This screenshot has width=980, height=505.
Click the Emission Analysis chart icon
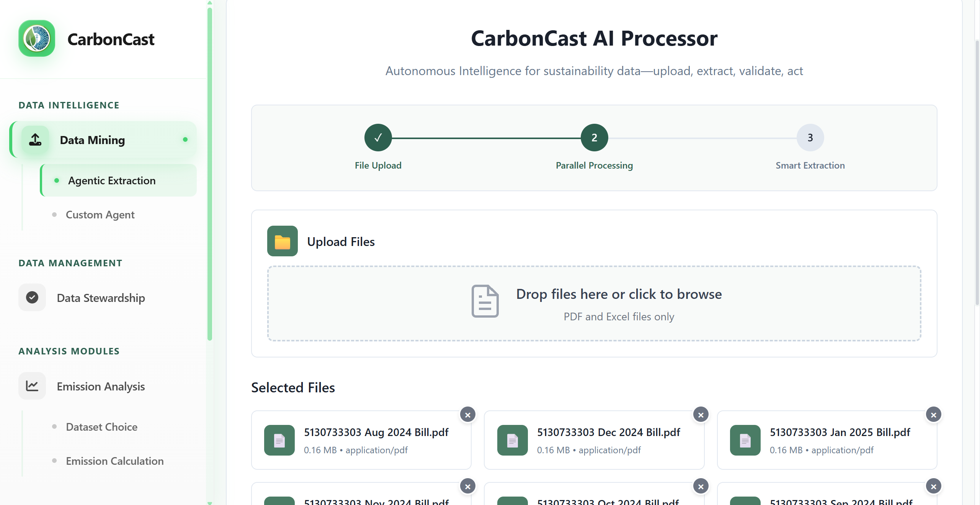pos(32,386)
